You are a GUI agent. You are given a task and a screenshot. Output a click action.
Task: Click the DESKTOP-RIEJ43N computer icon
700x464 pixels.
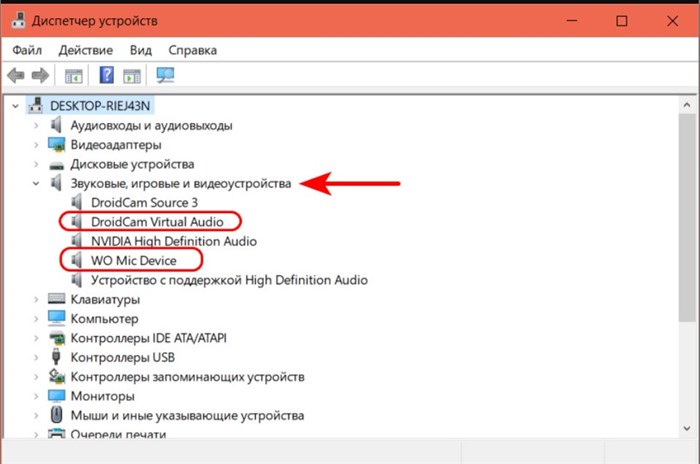pos(36,105)
